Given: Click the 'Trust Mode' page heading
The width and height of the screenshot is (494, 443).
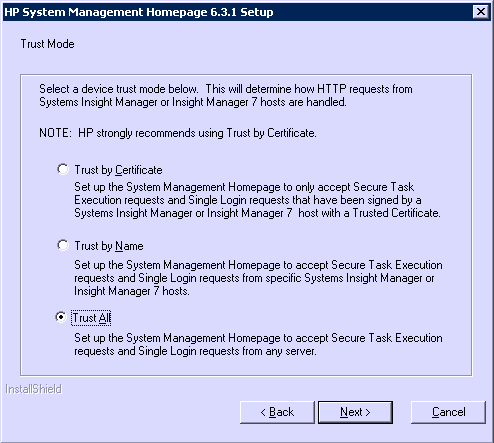Looking at the screenshot, I should tap(47, 44).
